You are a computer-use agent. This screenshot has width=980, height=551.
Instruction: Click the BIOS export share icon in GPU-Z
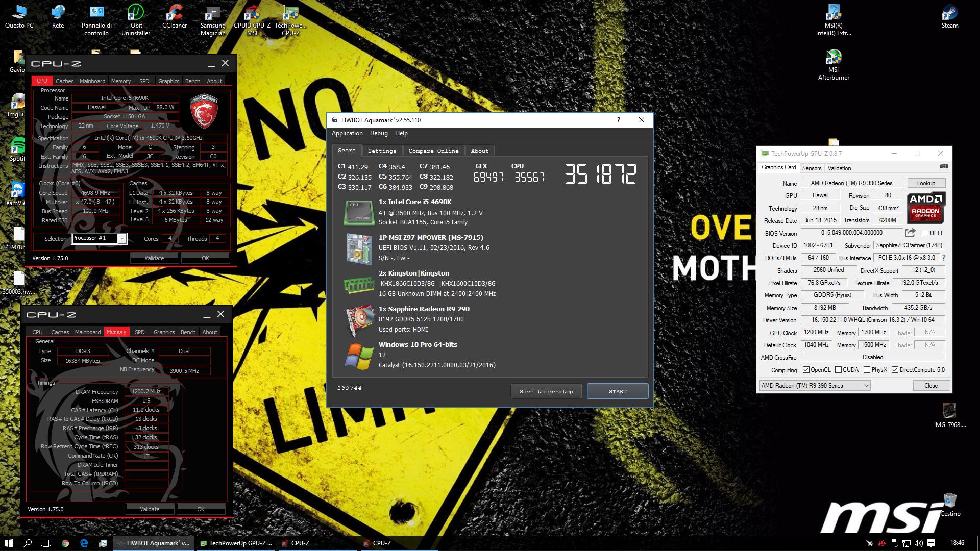click(910, 233)
